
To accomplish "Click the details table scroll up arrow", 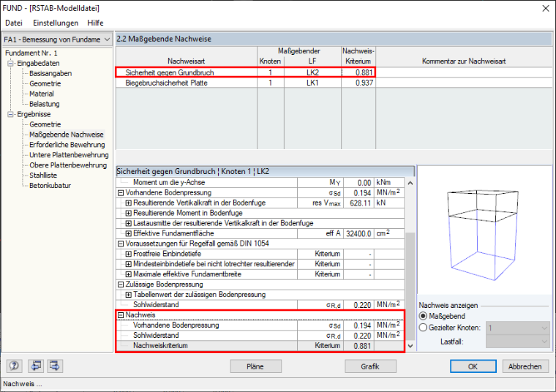I will pos(410,184).
